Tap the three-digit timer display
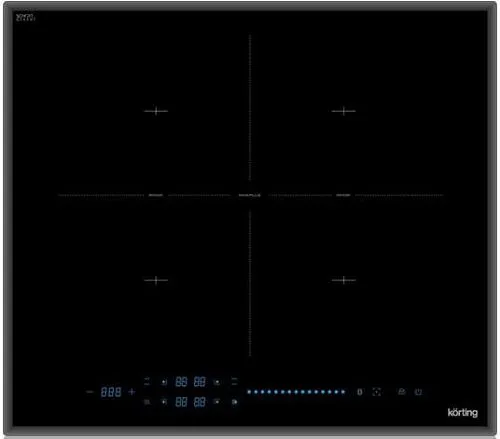This screenshot has width=500, height=439. coord(111,392)
